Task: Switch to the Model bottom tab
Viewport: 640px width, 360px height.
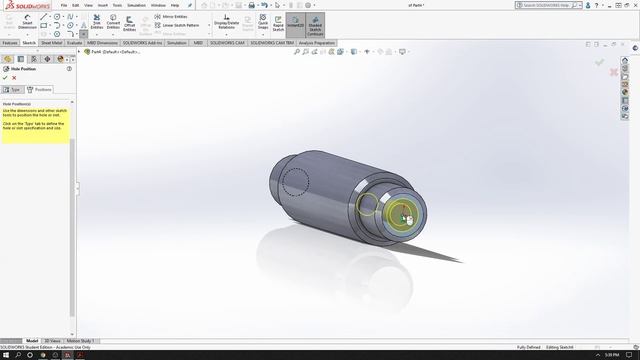Action: point(32,341)
